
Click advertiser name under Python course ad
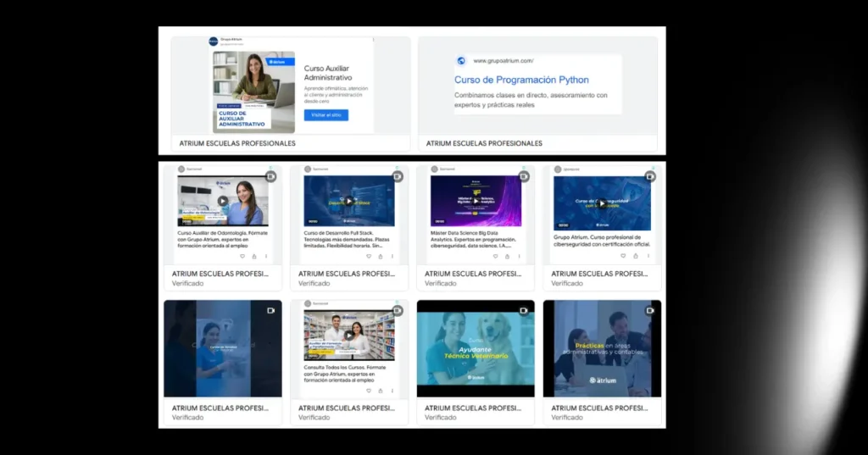pos(484,143)
